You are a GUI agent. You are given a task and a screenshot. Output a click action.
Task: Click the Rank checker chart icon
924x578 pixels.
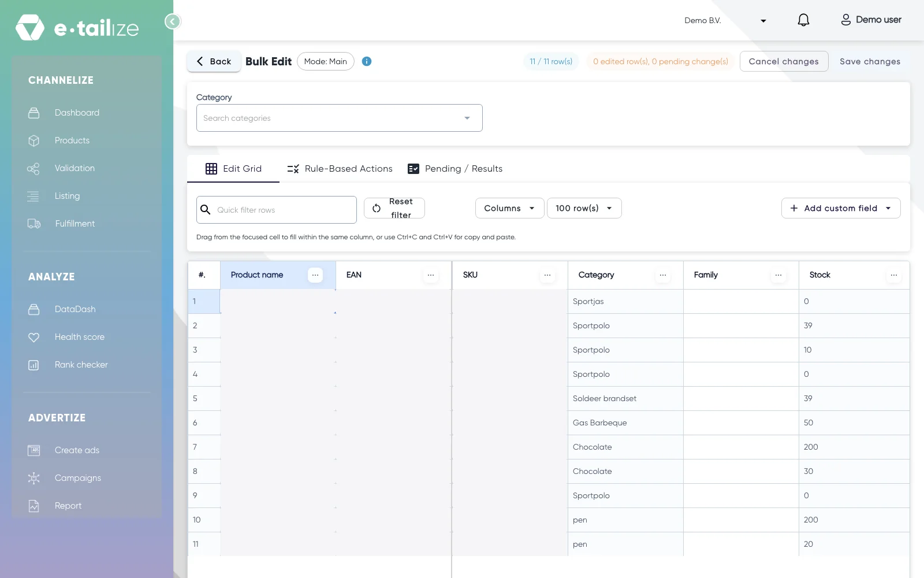coord(34,365)
